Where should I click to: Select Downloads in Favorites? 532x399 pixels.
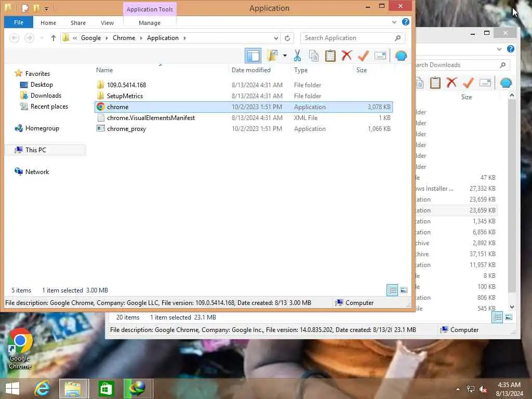coord(46,96)
